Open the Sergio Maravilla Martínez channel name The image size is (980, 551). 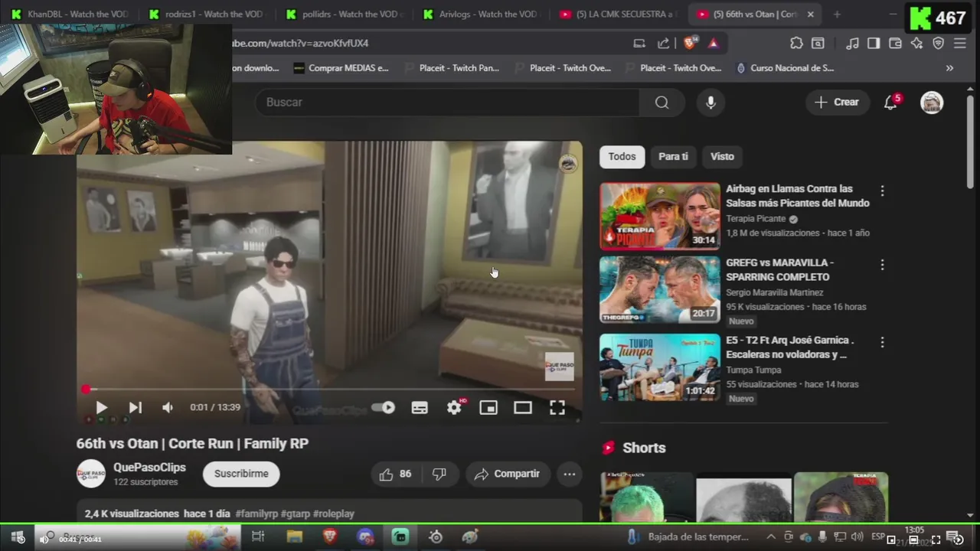(775, 293)
